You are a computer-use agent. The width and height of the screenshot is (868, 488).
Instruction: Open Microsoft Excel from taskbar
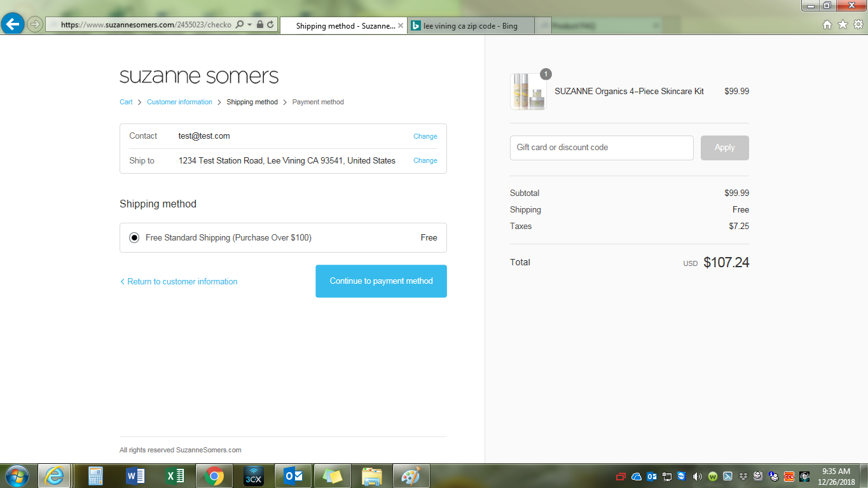point(175,476)
